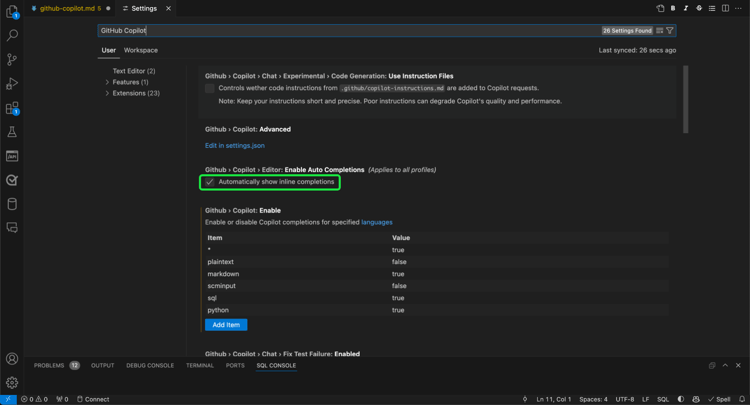Enable Use Instruction Files checkbox
This screenshot has width=750, height=405.
point(210,88)
